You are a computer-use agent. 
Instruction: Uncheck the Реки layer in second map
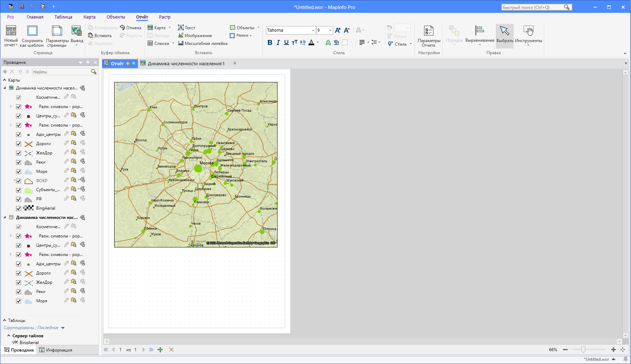pyautogui.click(x=19, y=292)
